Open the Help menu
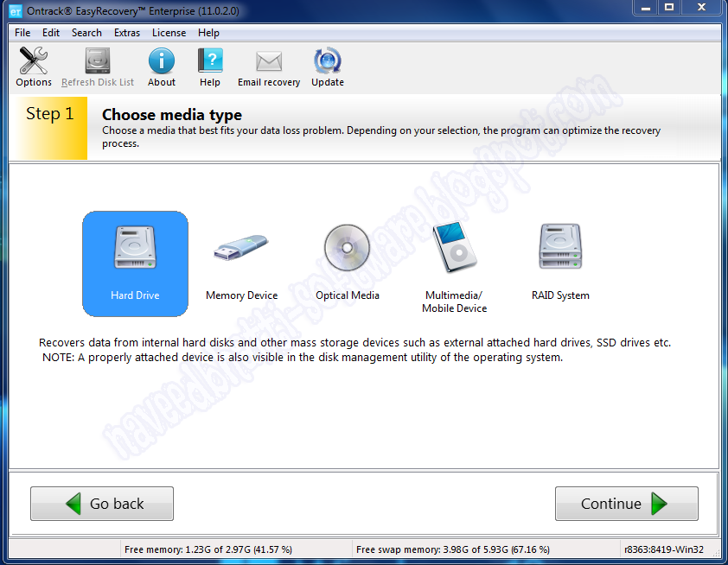The width and height of the screenshot is (728, 565). pos(208,33)
